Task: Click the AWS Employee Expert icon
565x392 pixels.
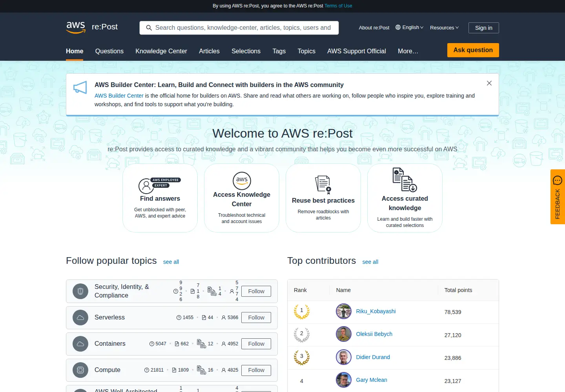Action: 160,185
